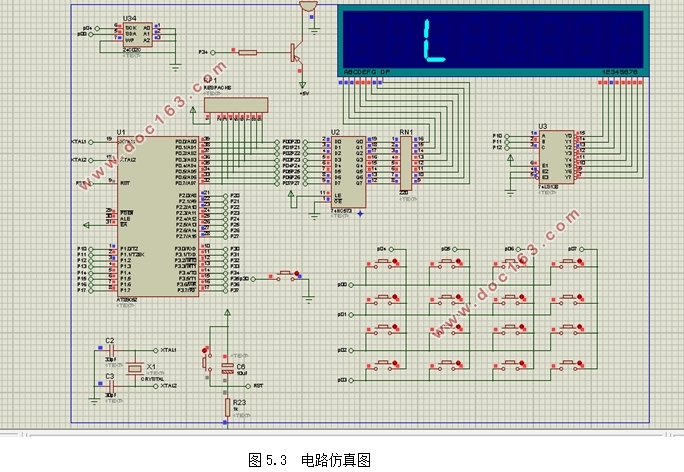Image resolution: width=684 pixels, height=472 pixels.
Task: Select capacitor C3 near XTAL2
Action: tap(111, 386)
